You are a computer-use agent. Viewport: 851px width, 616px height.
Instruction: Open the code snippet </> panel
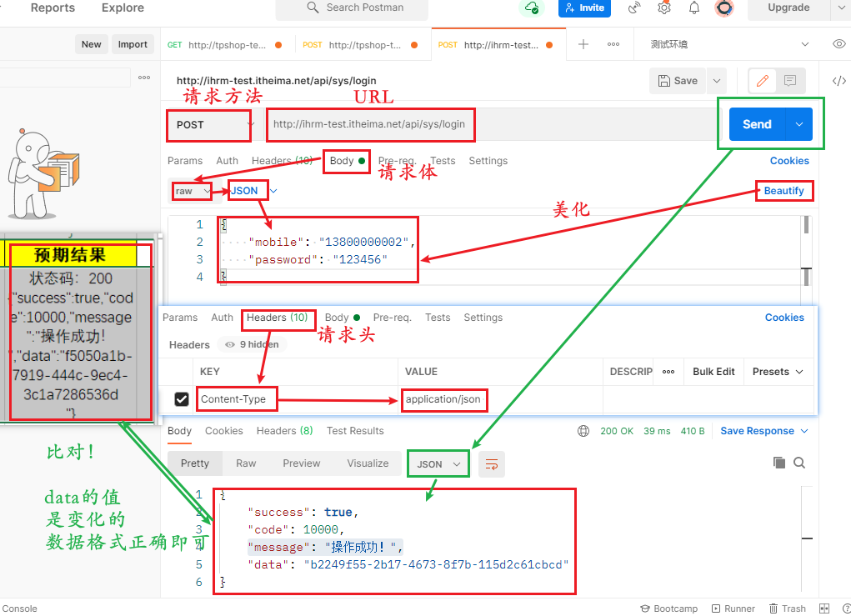tap(840, 79)
